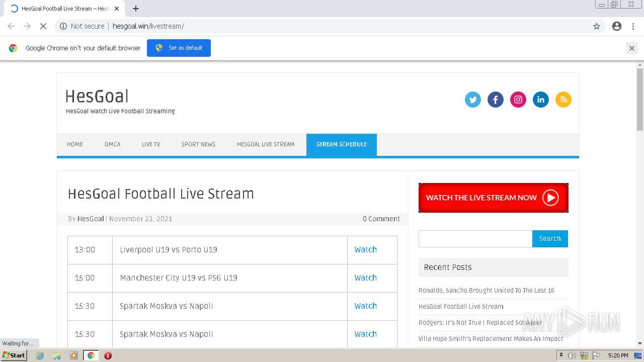The width and height of the screenshot is (644, 362).
Task: Open the network tray icon
Action: (584, 355)
